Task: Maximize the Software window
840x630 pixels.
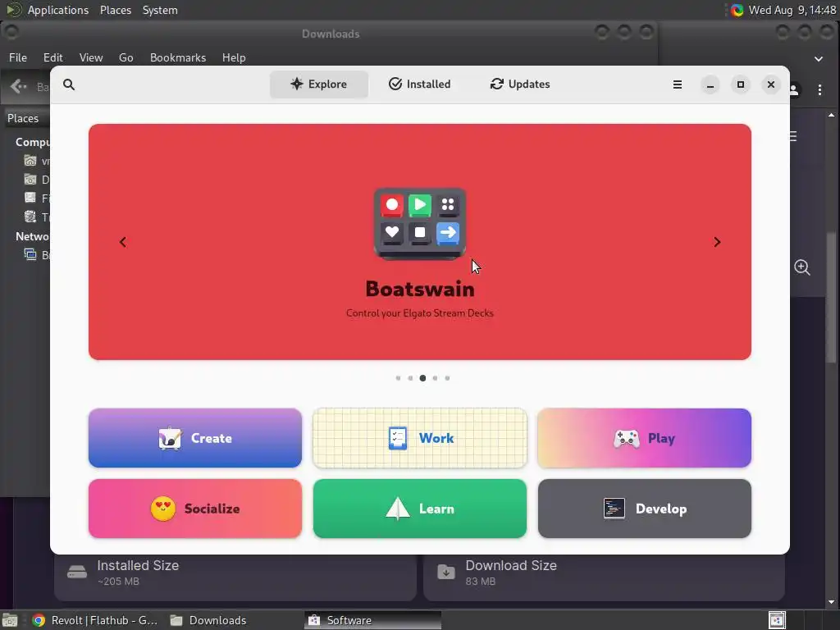Action: [741, 84]
